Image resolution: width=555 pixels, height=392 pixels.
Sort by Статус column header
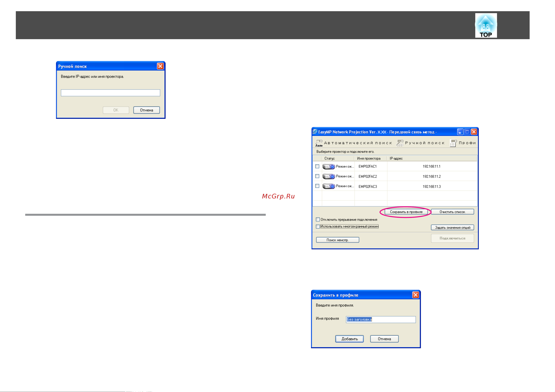[338, 158]
